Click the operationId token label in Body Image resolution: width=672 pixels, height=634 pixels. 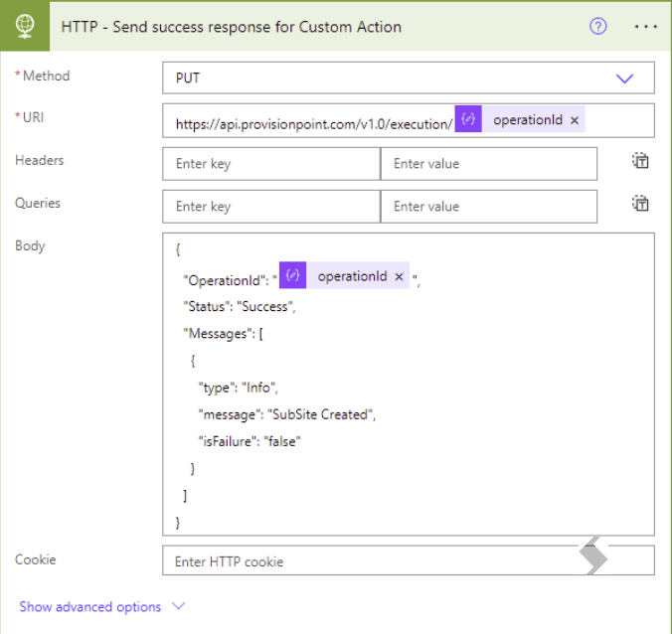click(352, 276)
